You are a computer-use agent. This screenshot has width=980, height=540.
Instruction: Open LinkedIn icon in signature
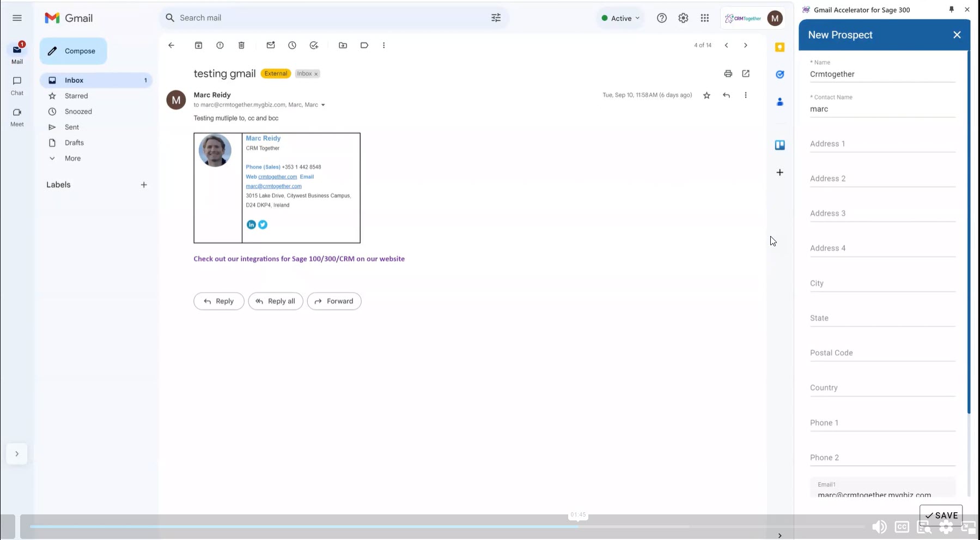(251, 225)
